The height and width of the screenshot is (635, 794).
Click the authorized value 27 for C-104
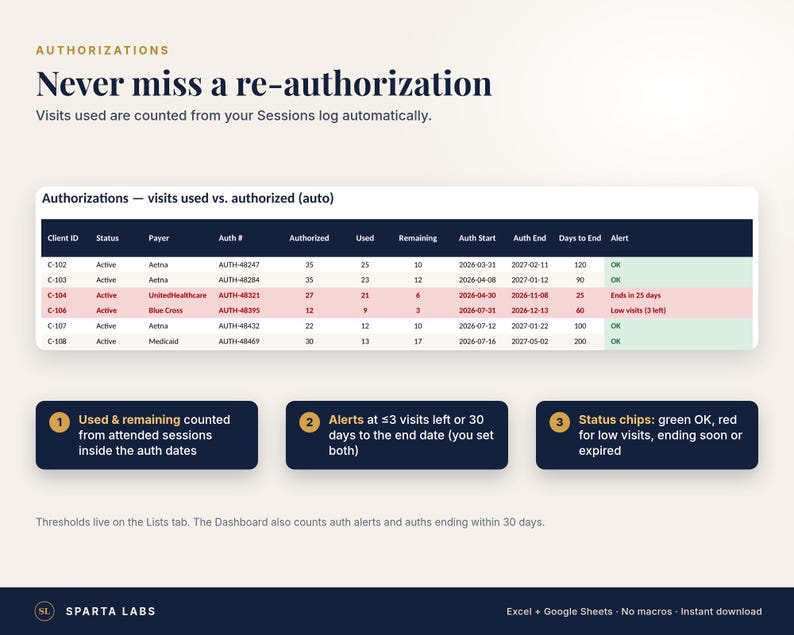tap(309, 295)
